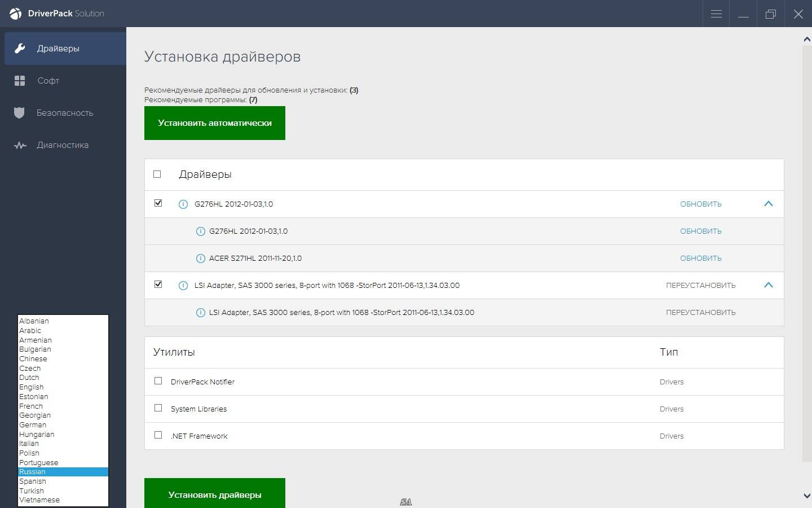Close the DriverPack window
This screenshot has width=812, height=508.
tap(798, 14)
